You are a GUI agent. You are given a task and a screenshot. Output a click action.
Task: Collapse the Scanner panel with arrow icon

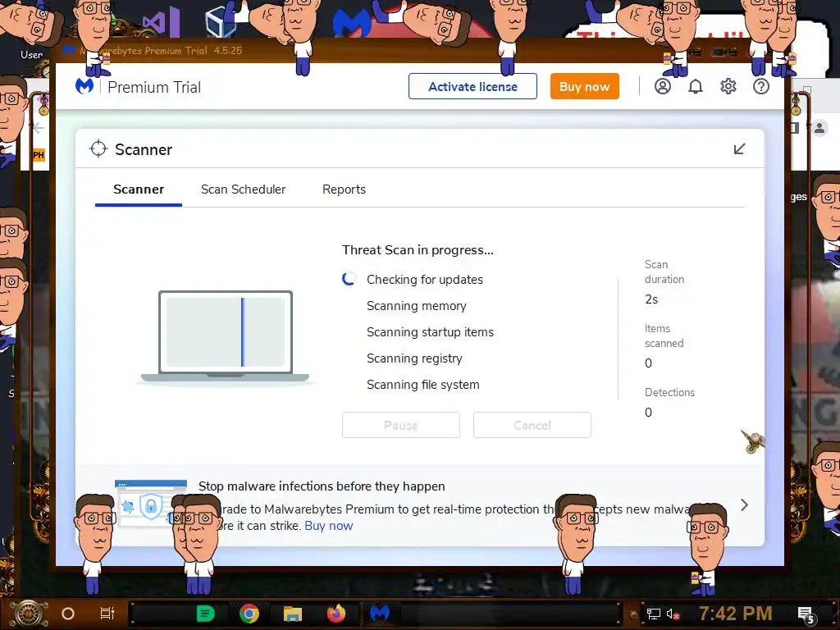pos(739,149)
